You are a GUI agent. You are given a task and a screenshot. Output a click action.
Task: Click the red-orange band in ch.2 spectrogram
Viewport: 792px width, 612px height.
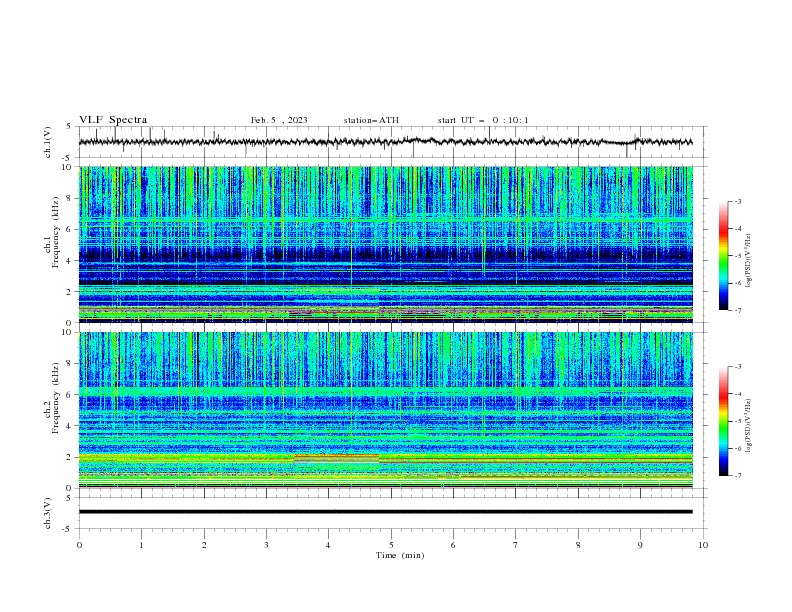point(336,456)
